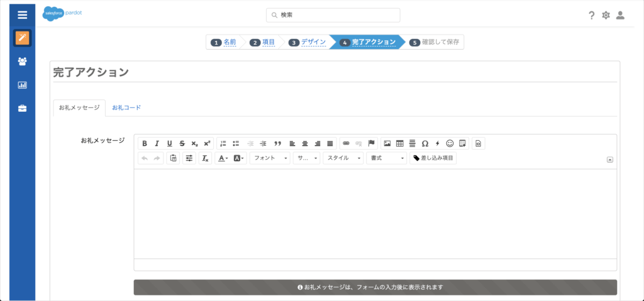Click the lightning bolt toolbar icon

pos(438,143)
